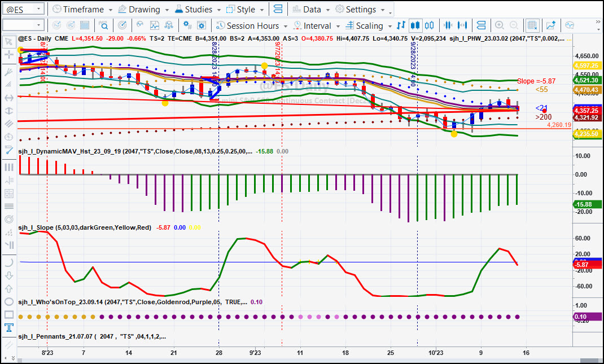604x364 pixels.
Task: Switch chart to OHLC bar style
Action: coord(401,25)
